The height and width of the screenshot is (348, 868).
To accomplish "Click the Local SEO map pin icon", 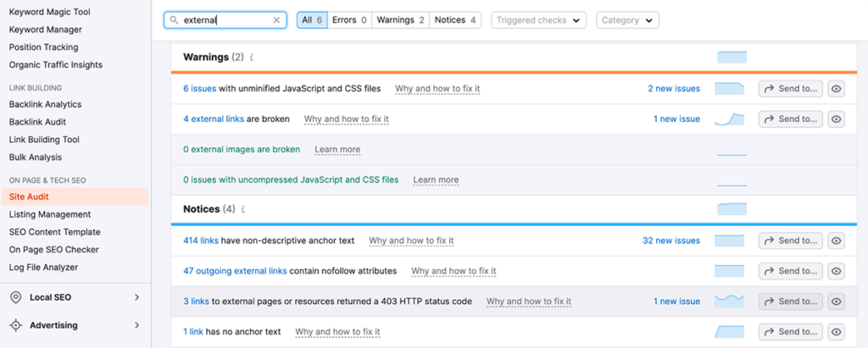I will coord(16,298).
